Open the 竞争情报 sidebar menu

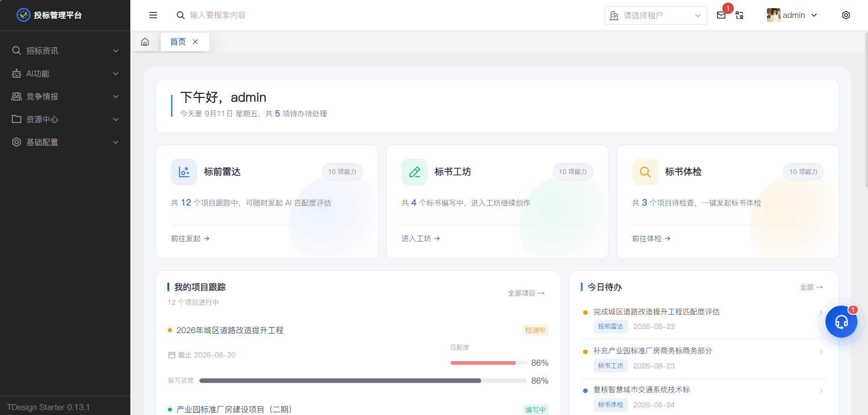pyautogui.click(x=65, y=97)
